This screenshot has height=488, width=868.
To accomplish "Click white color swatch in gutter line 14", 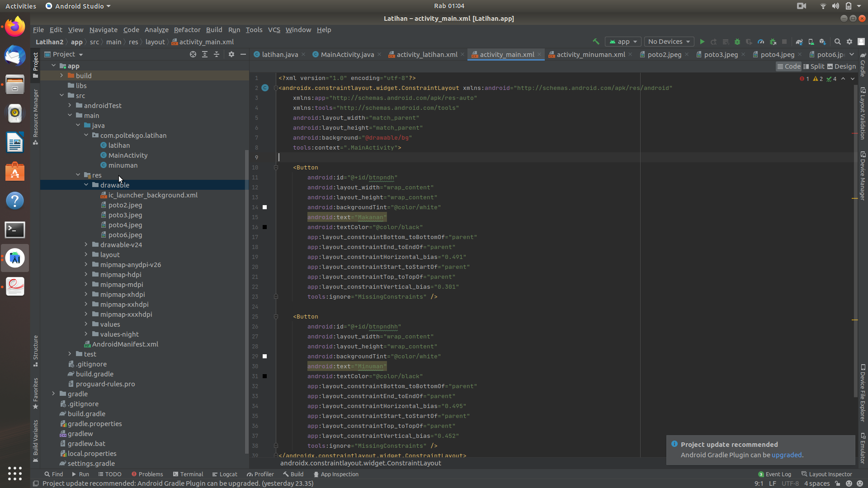I will (265, 207).
